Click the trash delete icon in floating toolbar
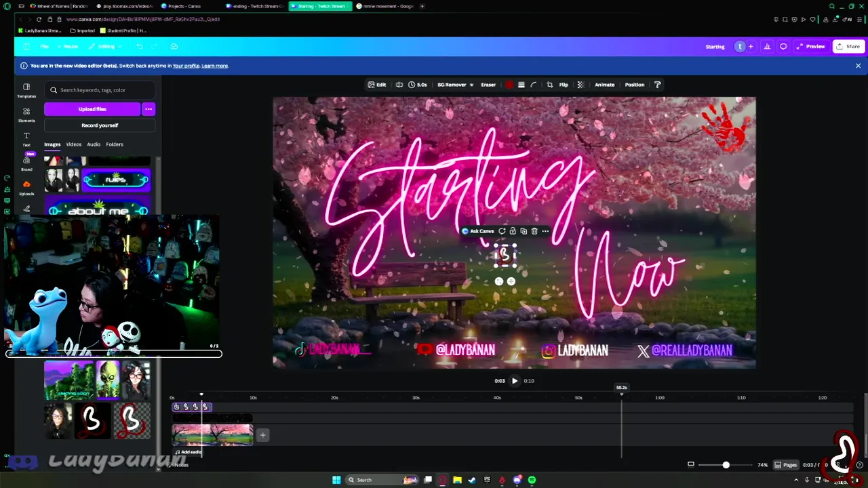The image size is (868, 488). coord(534,231)
